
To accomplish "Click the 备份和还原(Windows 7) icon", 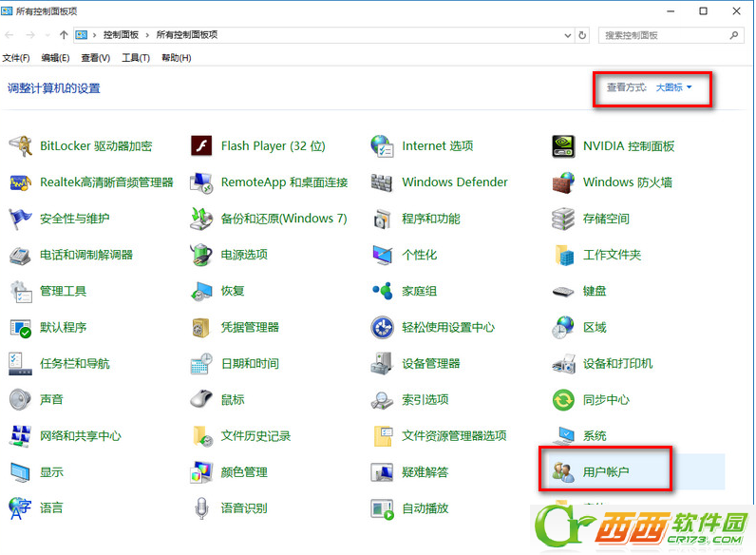I will (201, 219).
